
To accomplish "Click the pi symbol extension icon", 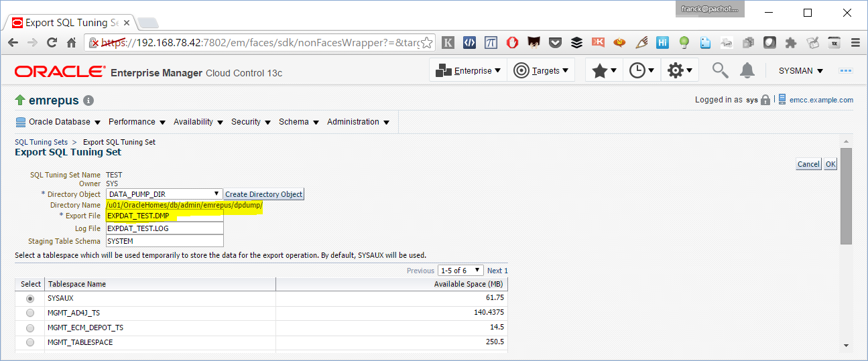I will [x=491, y=42].
